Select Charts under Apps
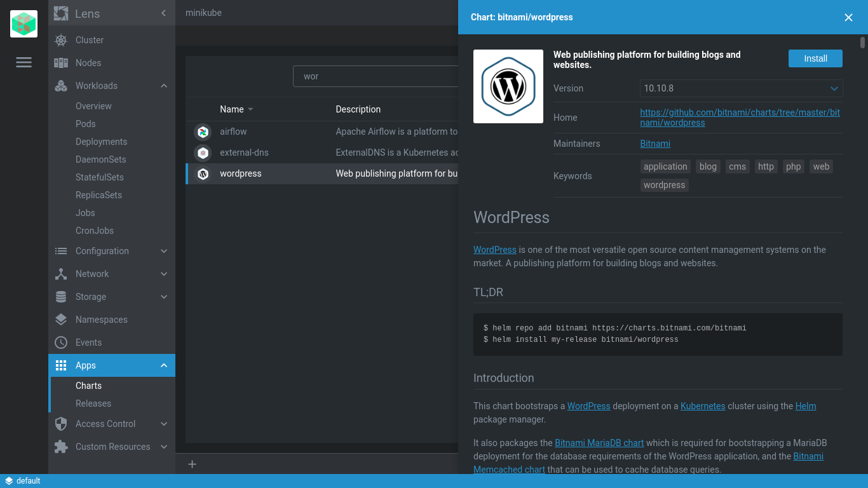Screen dimensions: 868x488 coord(88,386)
